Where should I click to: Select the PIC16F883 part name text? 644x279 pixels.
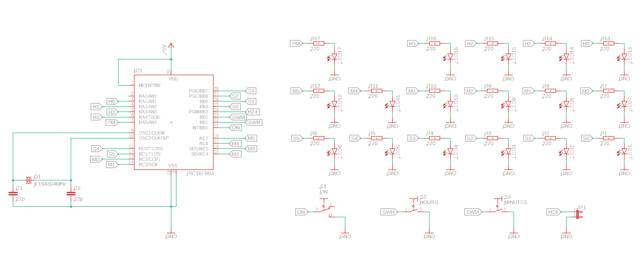coord(200,173)
